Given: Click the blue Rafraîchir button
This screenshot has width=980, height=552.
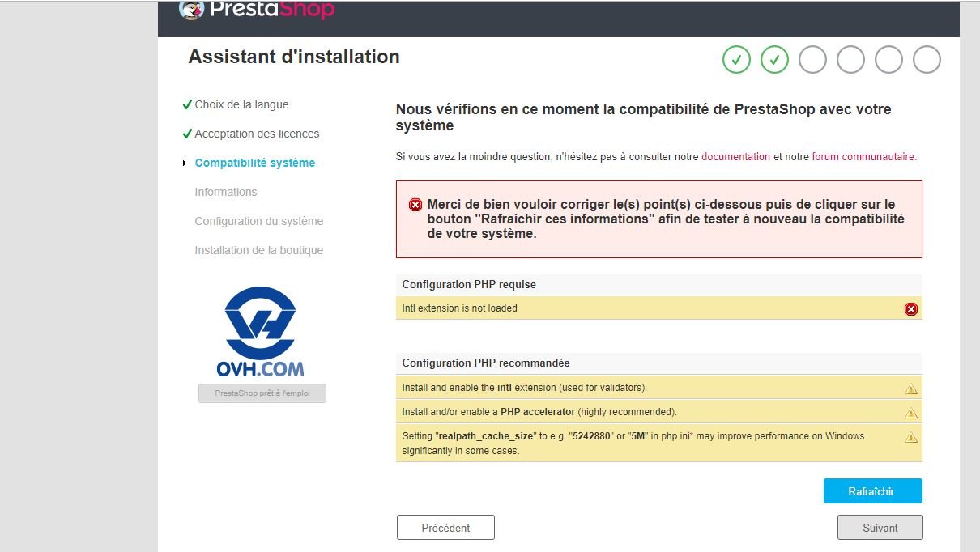Looking at the screenshot, I should coord(872,491).
